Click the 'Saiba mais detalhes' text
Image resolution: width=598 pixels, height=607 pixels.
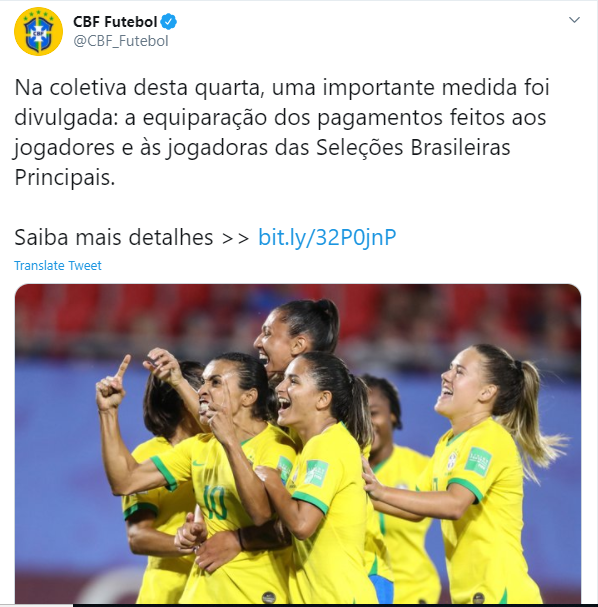113,237
